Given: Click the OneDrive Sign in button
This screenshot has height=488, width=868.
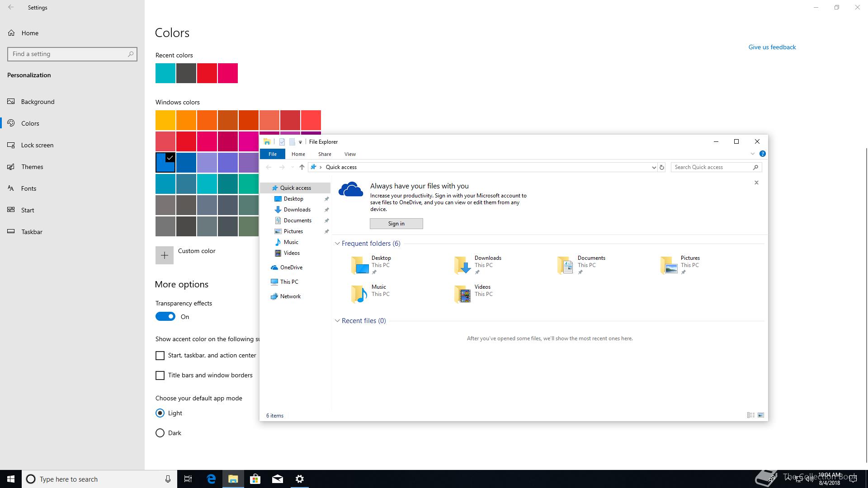Looking at the screenshot, I should 396,224.
